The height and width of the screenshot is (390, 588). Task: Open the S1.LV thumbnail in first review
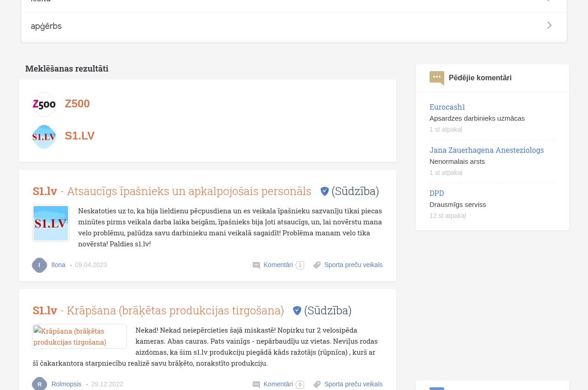click(x=51, y=223)
